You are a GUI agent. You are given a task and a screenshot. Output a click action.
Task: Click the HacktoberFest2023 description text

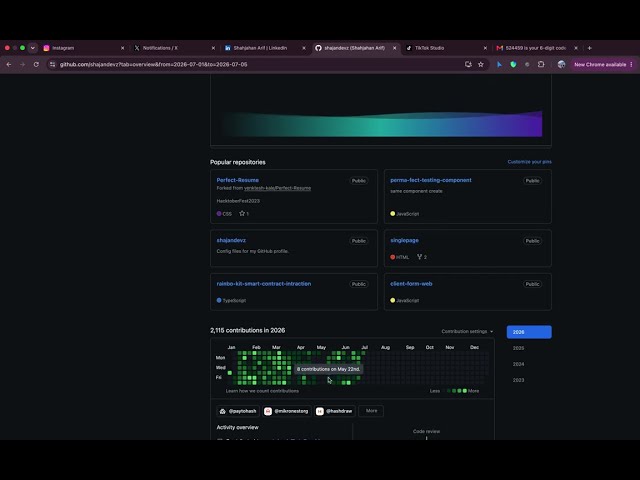click(238, 201)
